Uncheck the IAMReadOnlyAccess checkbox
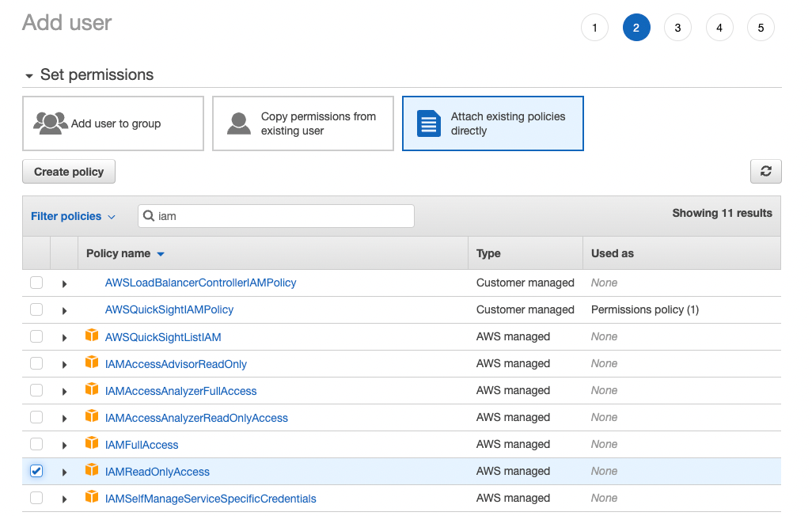The height and width of the screenshot is (516, 812). [36, 471]
